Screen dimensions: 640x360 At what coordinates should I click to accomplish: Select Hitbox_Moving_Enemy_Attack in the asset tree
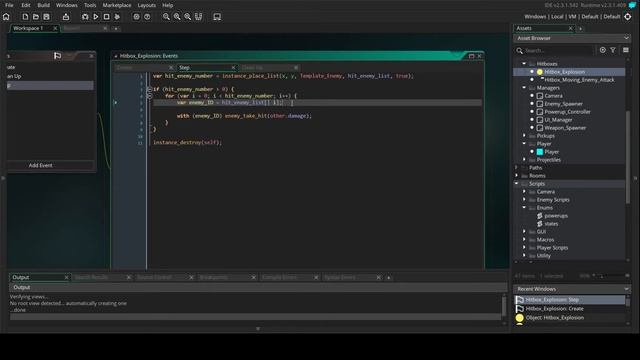point(579,80)
